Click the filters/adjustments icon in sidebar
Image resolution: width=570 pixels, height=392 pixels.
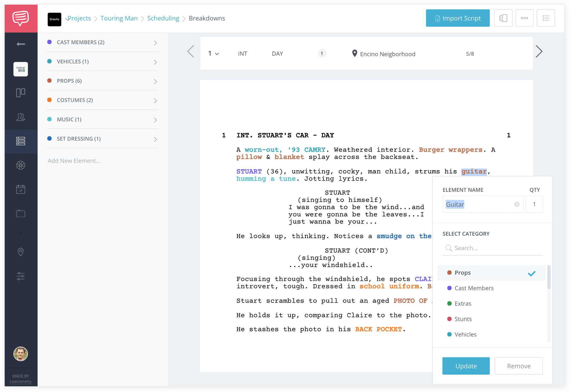(x=21, y=276)
